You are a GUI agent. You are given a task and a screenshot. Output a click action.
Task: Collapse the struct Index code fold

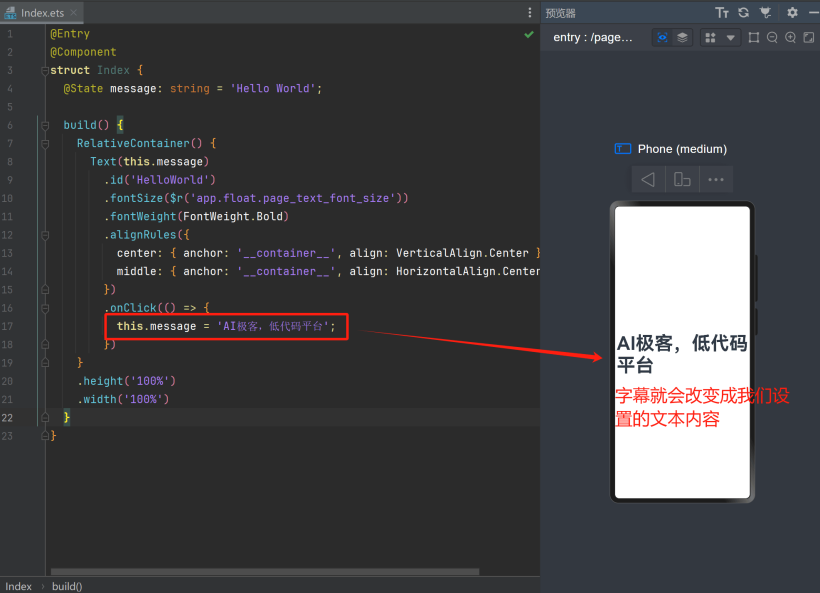[x=44, y=70]
